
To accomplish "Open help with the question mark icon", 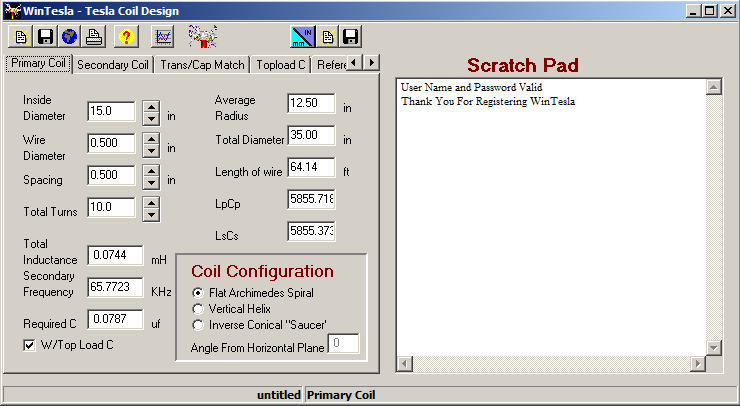I will click(126, 36).
